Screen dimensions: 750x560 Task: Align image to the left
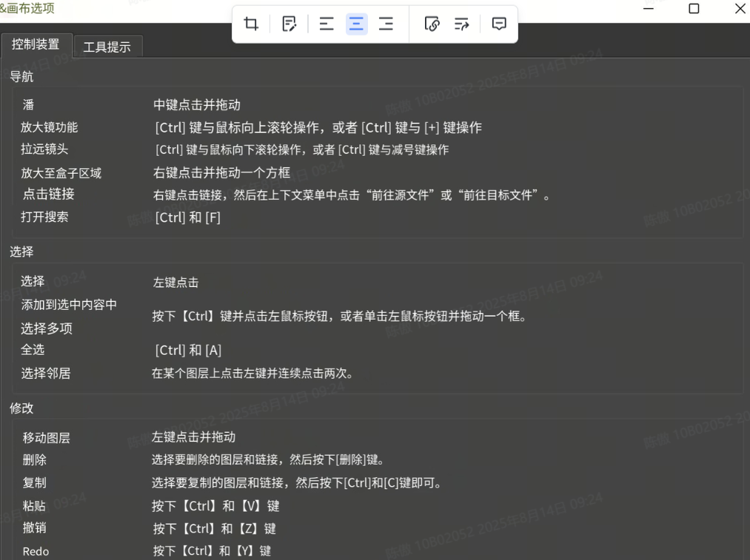(x=327, y=24)
